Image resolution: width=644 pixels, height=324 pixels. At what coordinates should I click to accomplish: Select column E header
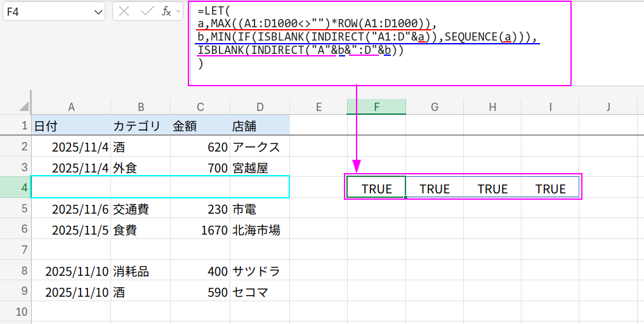(x=319, y=107)
